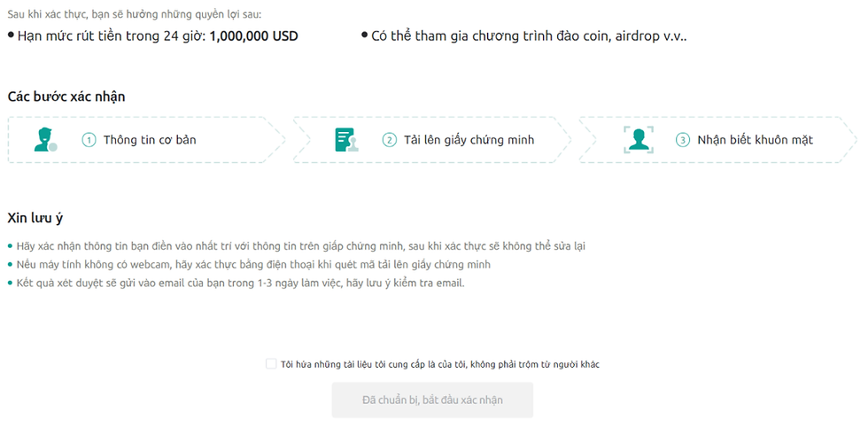Click the note about email review results

click(x=241, y=283)
